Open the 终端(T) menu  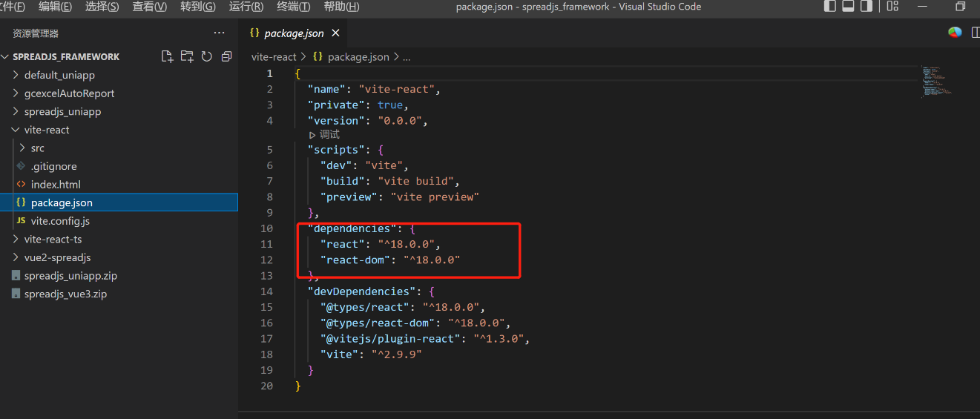[293, 7]
